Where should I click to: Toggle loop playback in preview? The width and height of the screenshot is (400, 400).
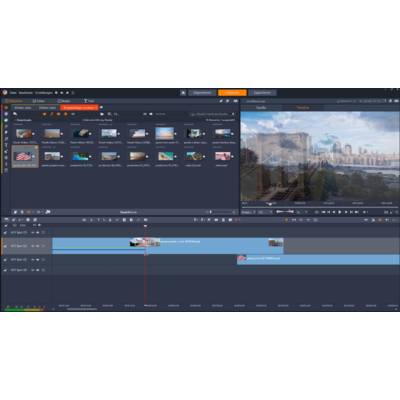click(317, 212)
